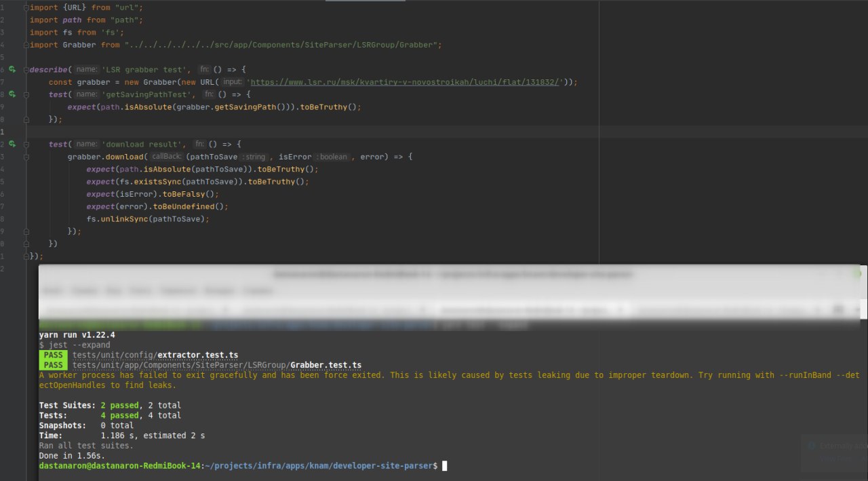Click the '$ jest --expand' command line

pyautogui.click(x=75, y=345)
